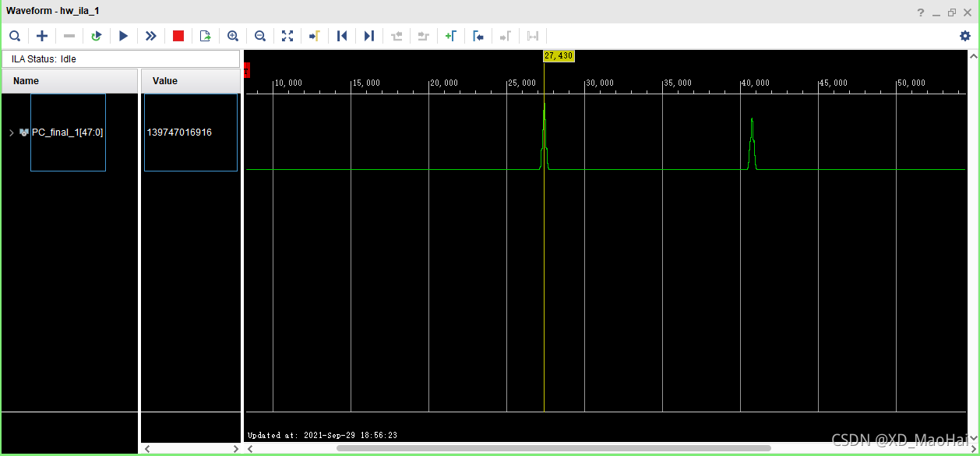Click vertical scrollbar up arrow

973,56
